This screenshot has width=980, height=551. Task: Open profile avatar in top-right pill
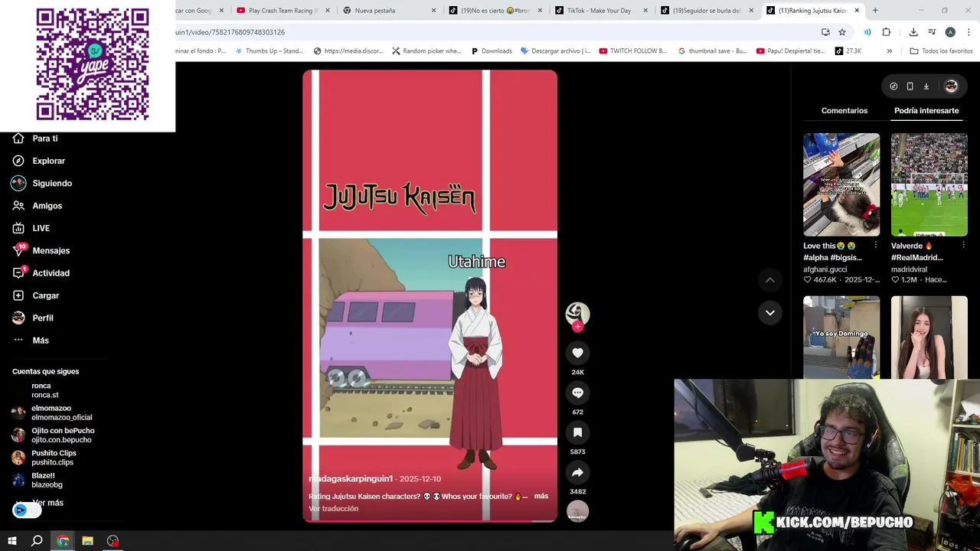point(951,86)
